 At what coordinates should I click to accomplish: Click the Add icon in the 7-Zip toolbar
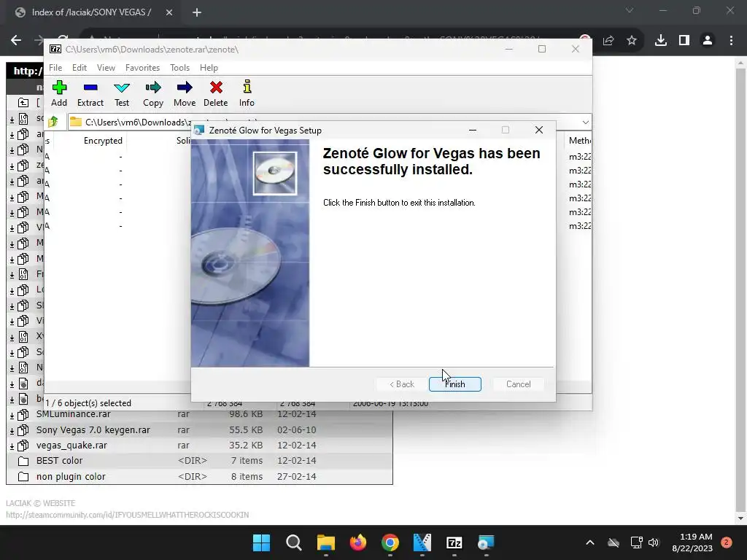(59, 94)
